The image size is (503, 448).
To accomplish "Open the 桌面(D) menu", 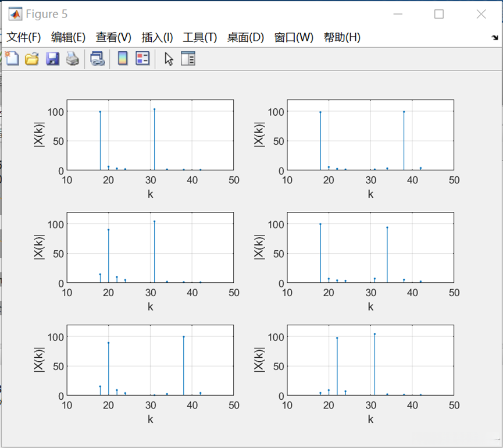I will coord(245,37).
